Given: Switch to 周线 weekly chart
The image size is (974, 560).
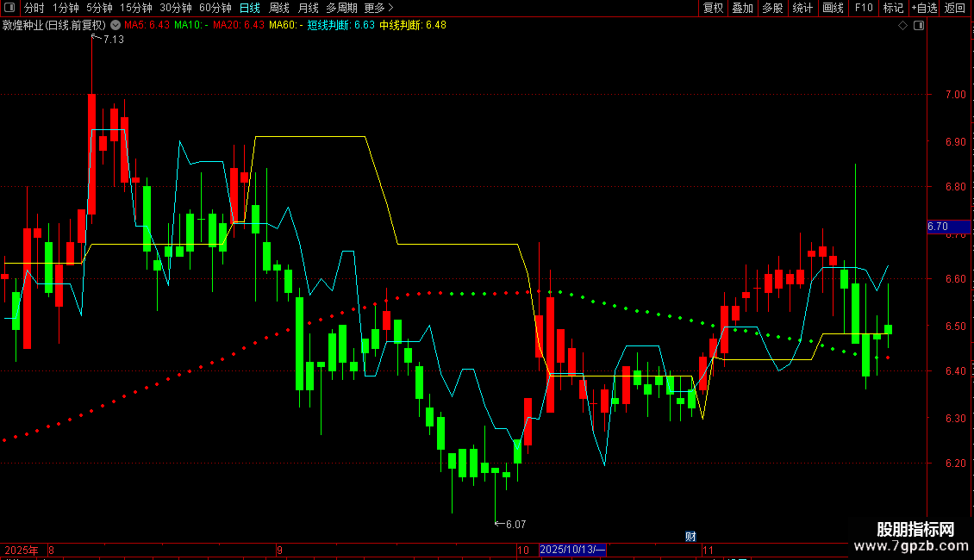Looking at the screenshot, I should pos(279,8).
